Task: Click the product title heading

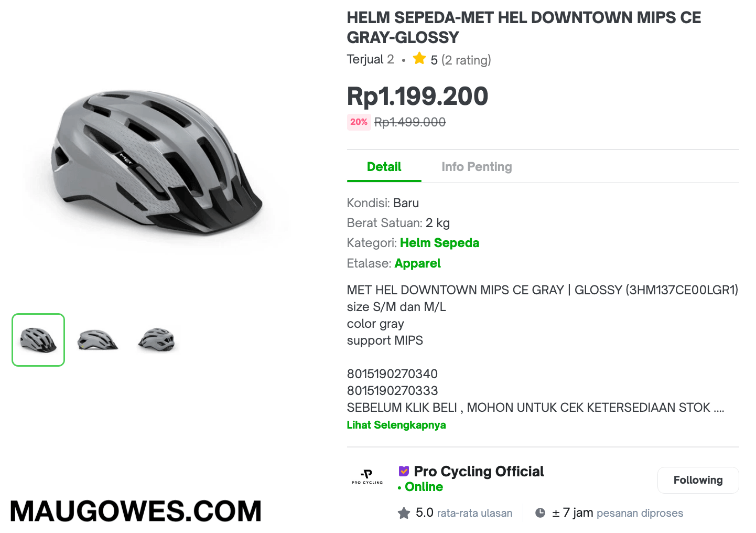Action: tap(524, 27)
